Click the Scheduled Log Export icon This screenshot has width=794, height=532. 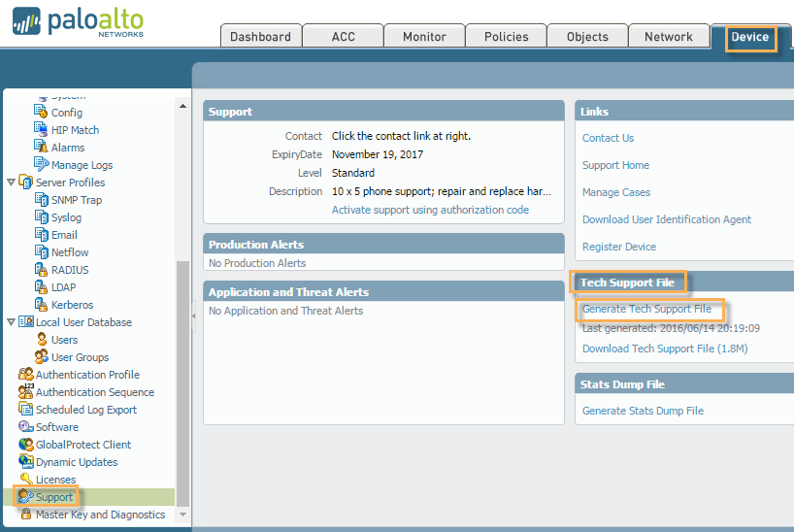26,409
